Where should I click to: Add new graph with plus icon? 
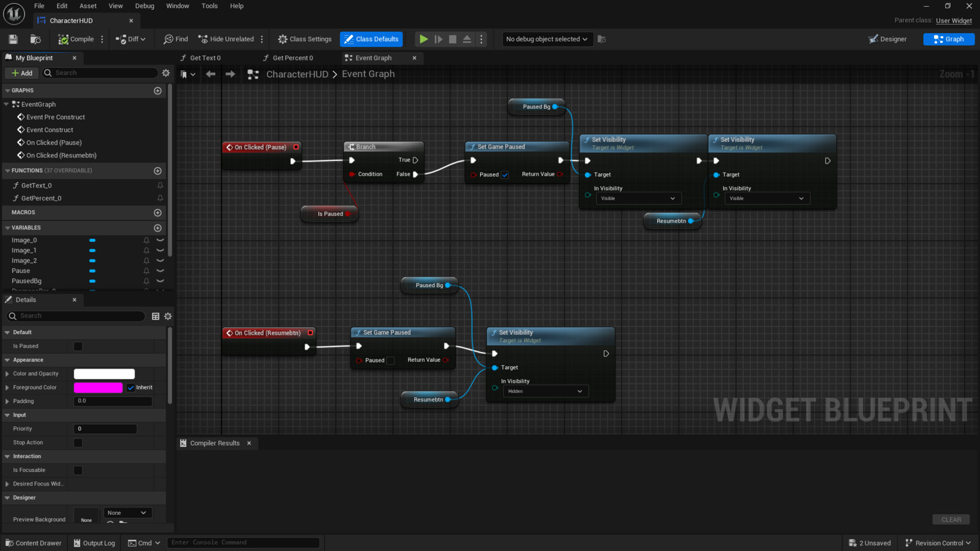tap(157, 91)
